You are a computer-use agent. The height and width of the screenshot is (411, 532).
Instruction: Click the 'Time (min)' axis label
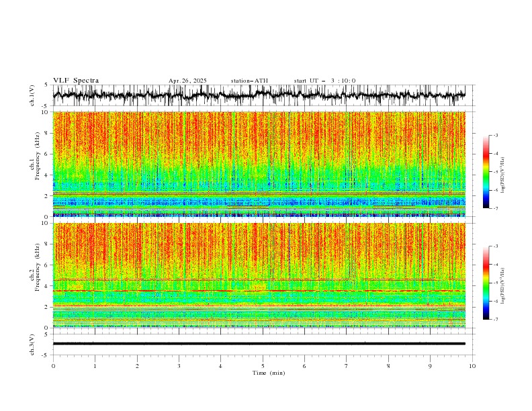tap(269, 373)
